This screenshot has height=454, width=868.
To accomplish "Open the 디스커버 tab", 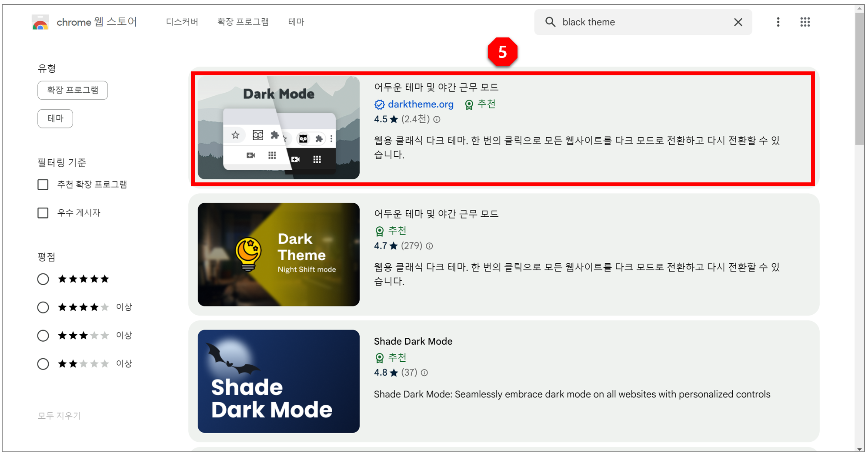I will tap(182, 22).
